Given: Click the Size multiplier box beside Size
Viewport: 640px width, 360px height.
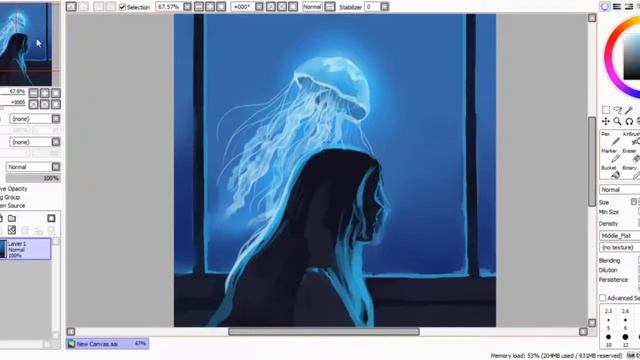Looking at the screenshot, I should [x=633, y=202].
